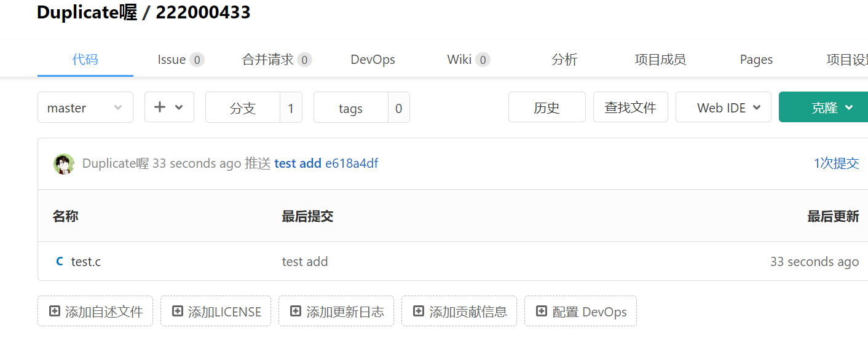Expand the plus new-item dropdown
The width and height of the screenshot is (868, 341).
(x=169, y=108)
